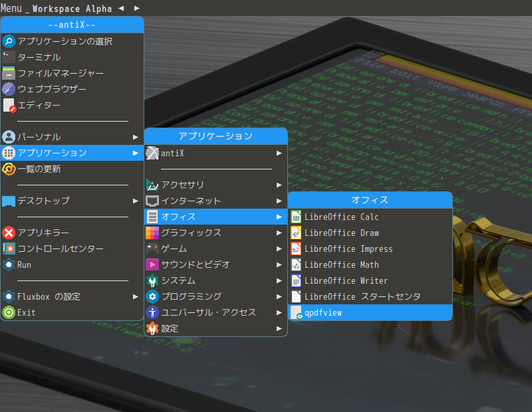The image size is (532, 412).
Task: Expand the インターネット submenu arrow
Action: click(279, 201)
